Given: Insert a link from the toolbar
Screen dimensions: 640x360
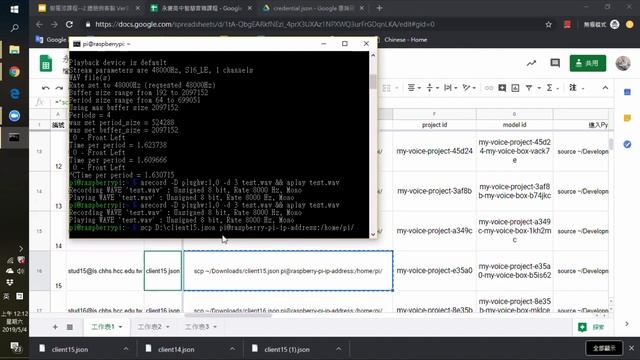Looking at the screenshot, I should 489,88.
